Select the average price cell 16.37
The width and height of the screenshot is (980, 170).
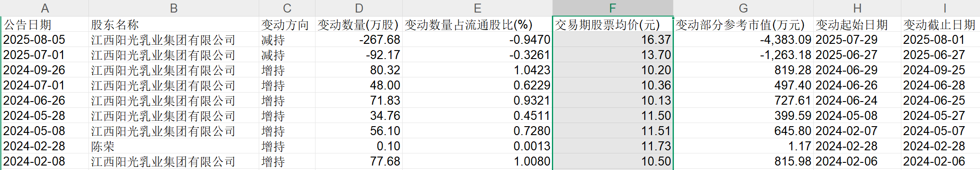[613, 40]
